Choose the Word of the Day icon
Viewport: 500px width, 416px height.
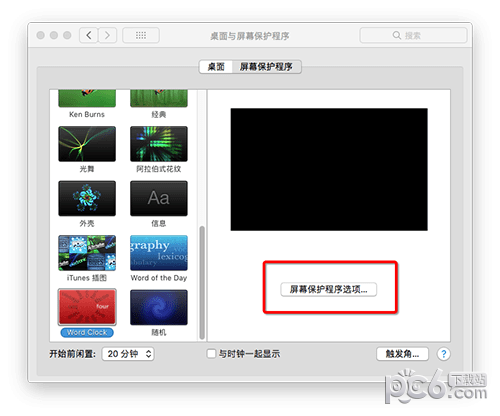pos(159,253)
